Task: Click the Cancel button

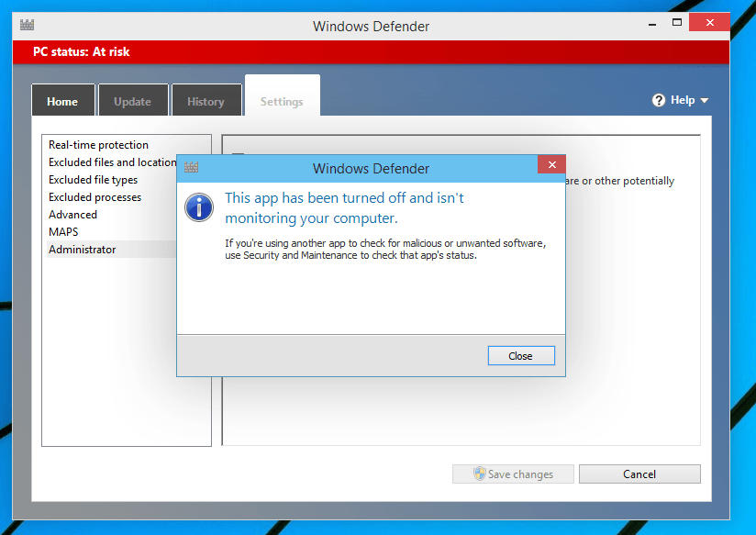Action: (639, 474)
